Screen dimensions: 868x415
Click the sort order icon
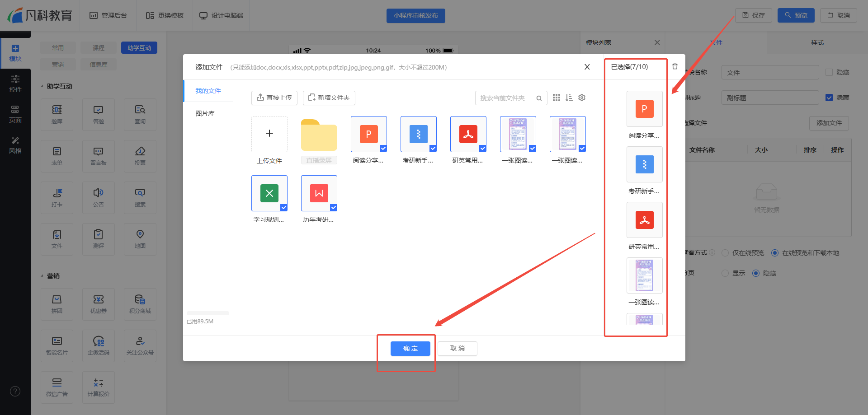[569, 98]
